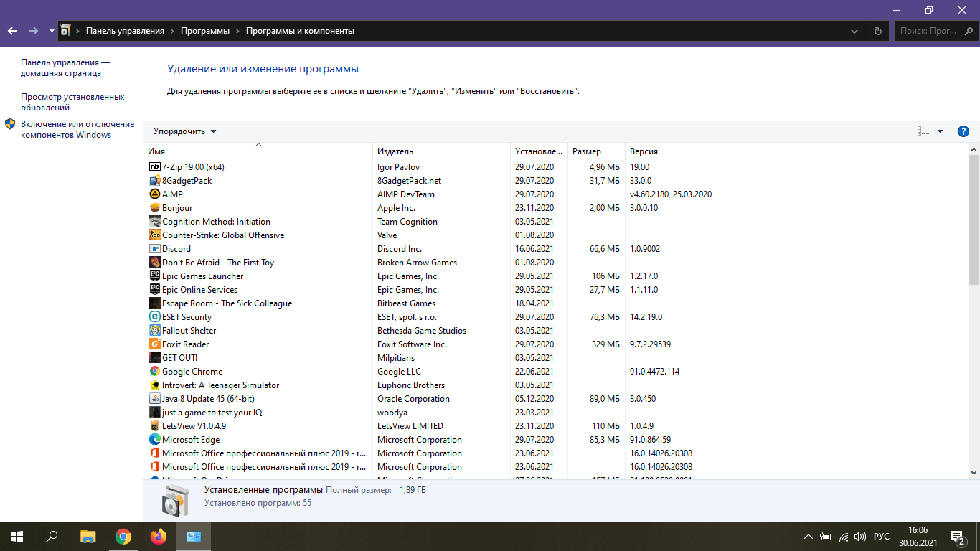
Task: Click Программы in the breadcrumb
Action: (205, 31)
